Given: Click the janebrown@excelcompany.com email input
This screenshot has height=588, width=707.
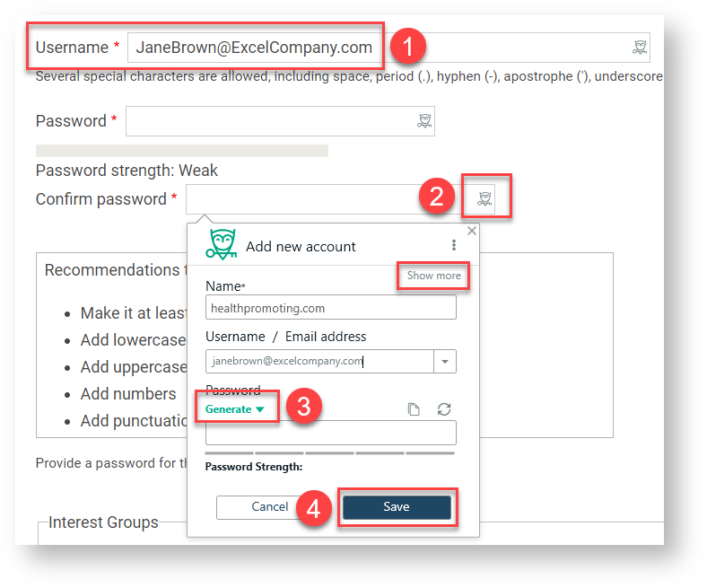Looking at the screenshot, I should (319, 362).
